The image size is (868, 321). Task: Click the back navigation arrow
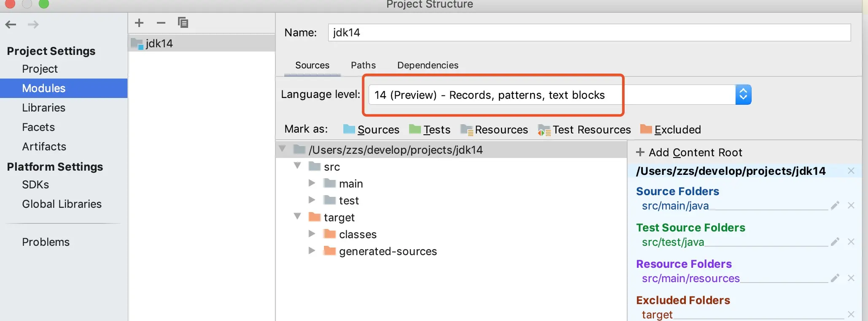[11, 24]
